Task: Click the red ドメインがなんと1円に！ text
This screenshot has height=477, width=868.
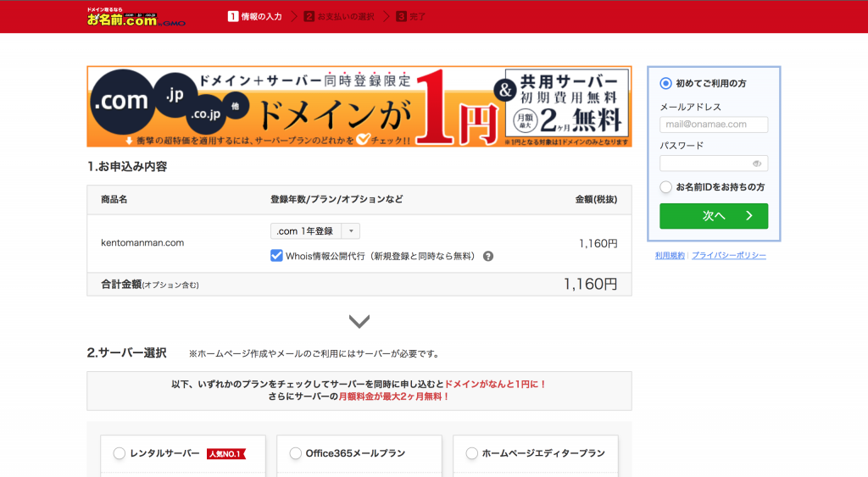Action: [495, 384]
